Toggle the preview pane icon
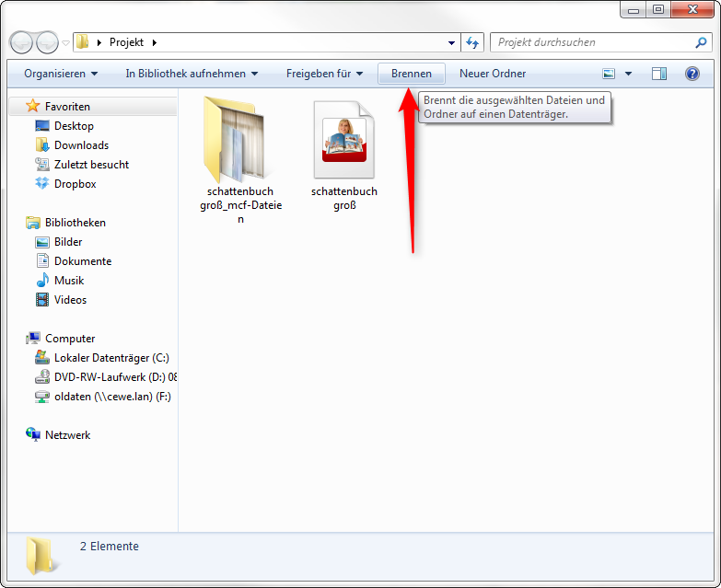Image resolution: width=721 pixels, height=588 pixels. 659,74
